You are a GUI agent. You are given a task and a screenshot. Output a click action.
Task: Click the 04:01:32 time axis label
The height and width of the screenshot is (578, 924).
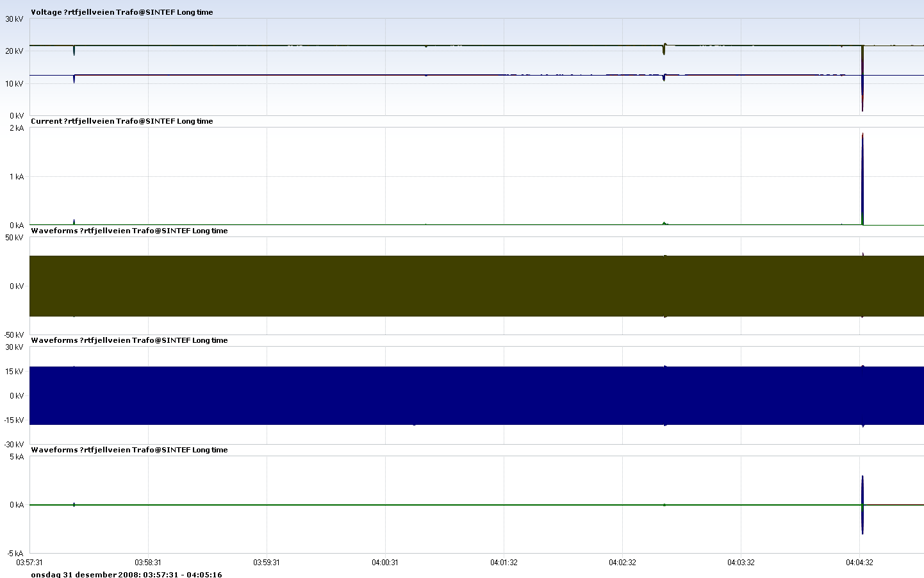[x=504, y=563]
